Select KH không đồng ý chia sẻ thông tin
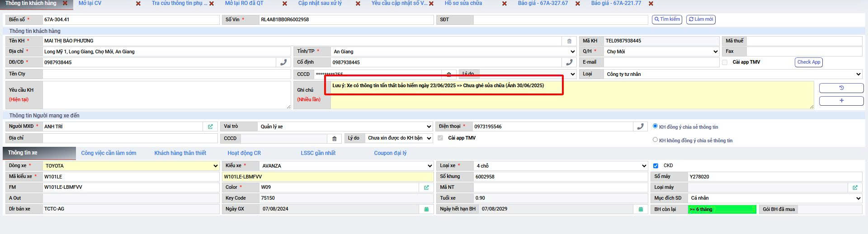The height and width of the screenshot is (234, 868). coord(655,140)
